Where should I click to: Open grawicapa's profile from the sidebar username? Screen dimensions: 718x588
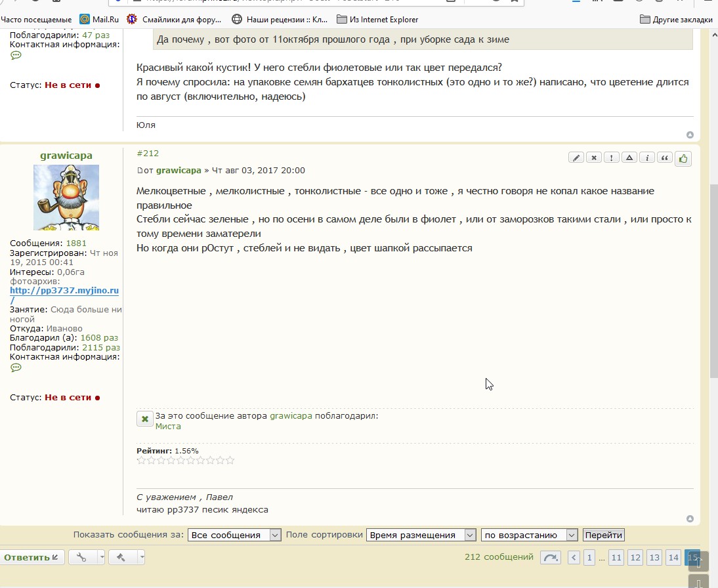tap(66, 156)
